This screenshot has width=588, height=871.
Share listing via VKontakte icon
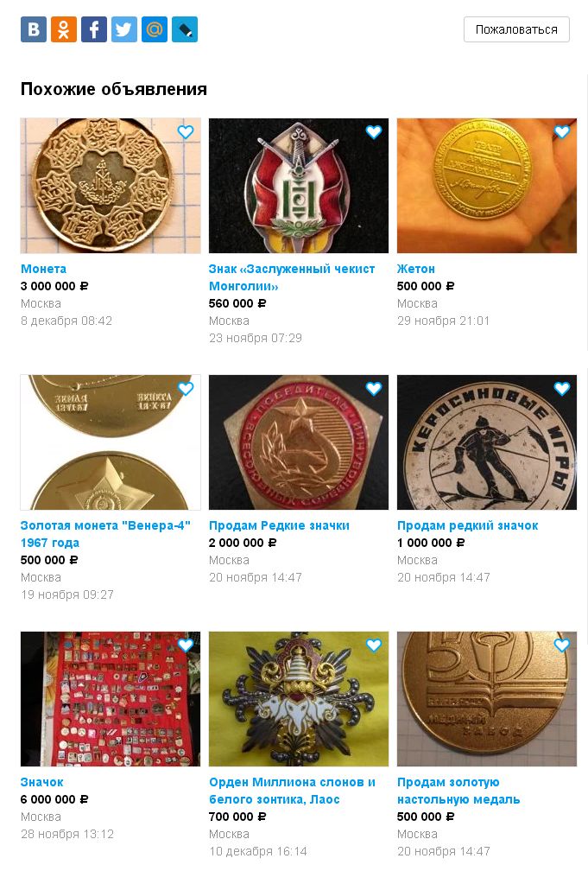34,29
